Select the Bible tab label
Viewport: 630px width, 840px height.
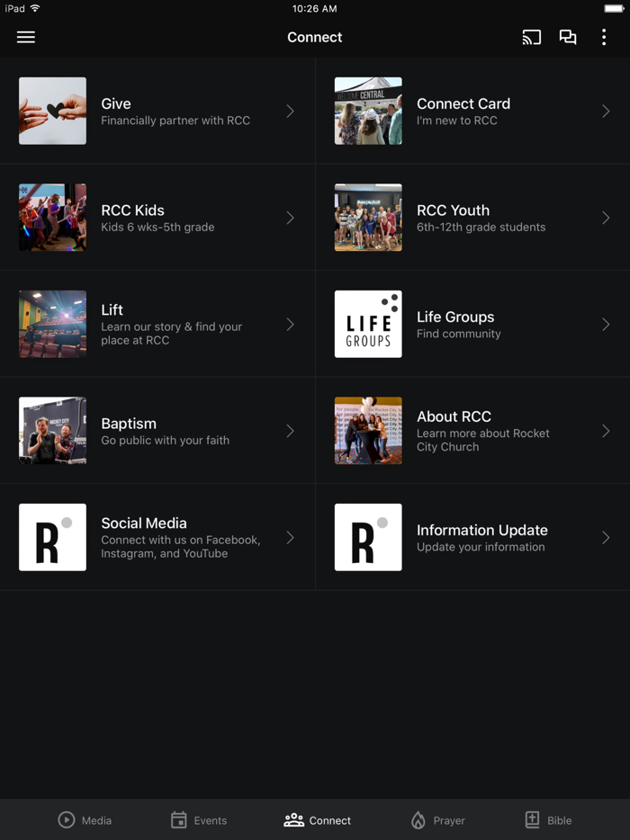559,820
